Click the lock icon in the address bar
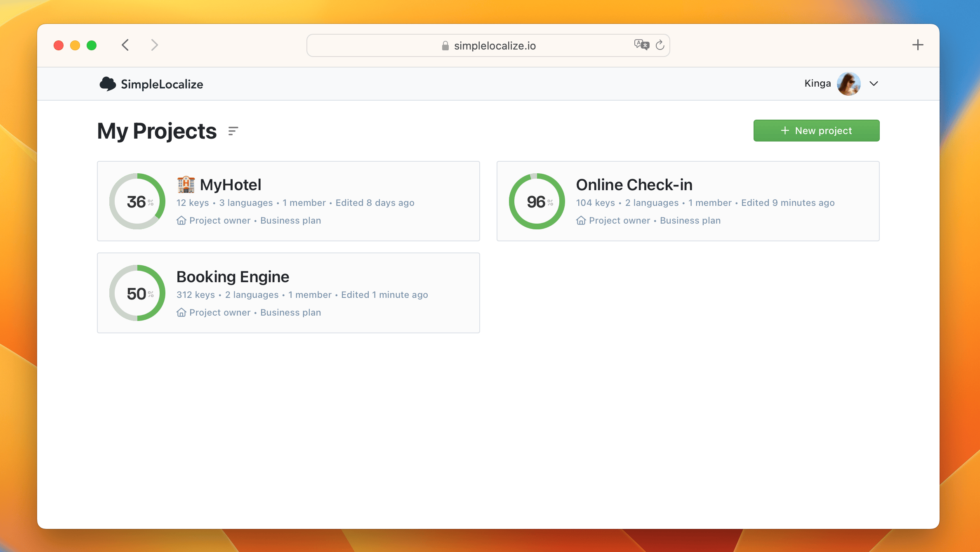Viewport: 980px width, 552px height. [x=445, y=45]
